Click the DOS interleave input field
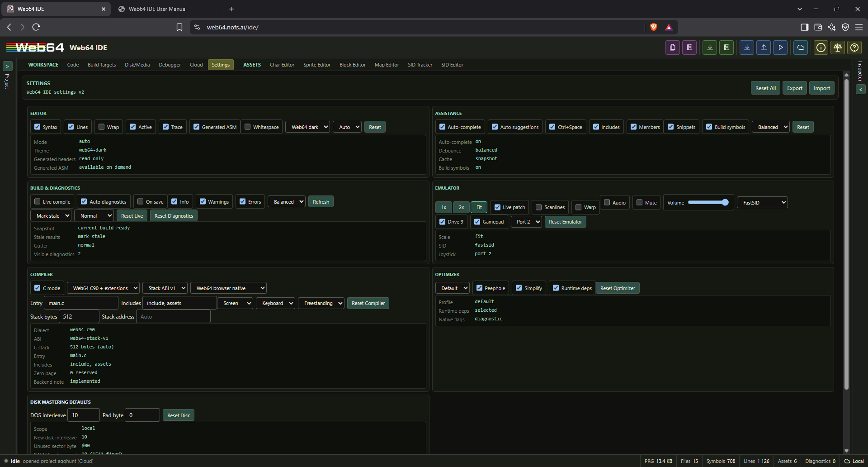 (83, 415)
